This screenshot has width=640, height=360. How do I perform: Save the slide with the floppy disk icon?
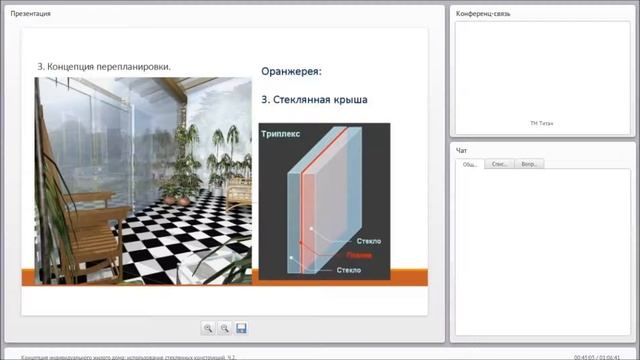point(241,328)
